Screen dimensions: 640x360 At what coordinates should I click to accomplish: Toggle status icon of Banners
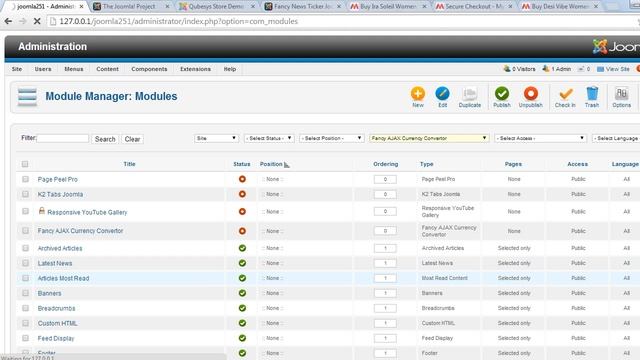pos(242,293)
